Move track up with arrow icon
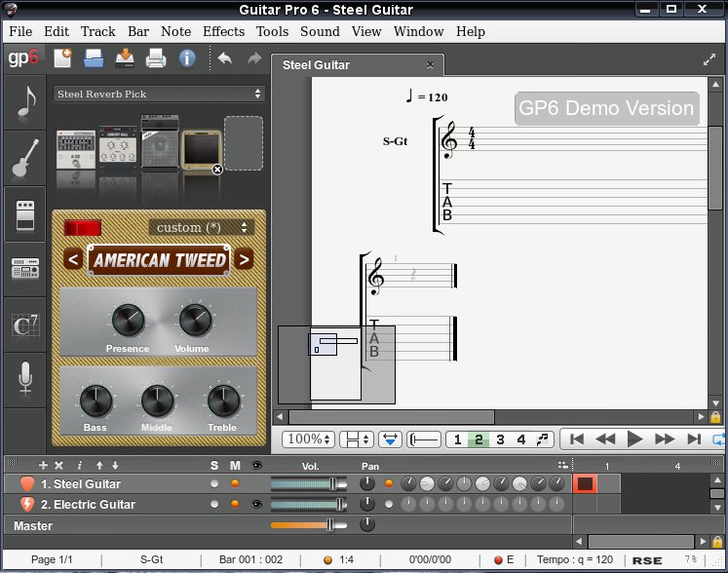 click(99, 465)
